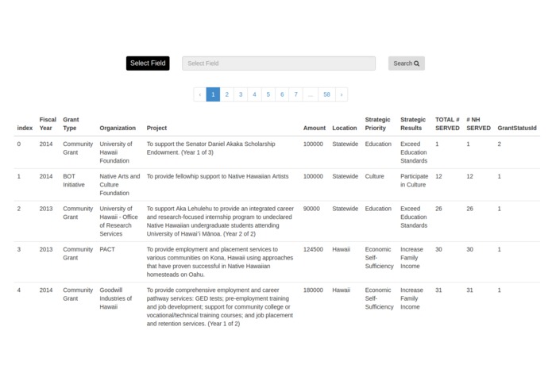Click the TOTAL # SERVED column header
The width and height of the screenshot is (552, 392).
pyautogui.click(x=447, y=124)
